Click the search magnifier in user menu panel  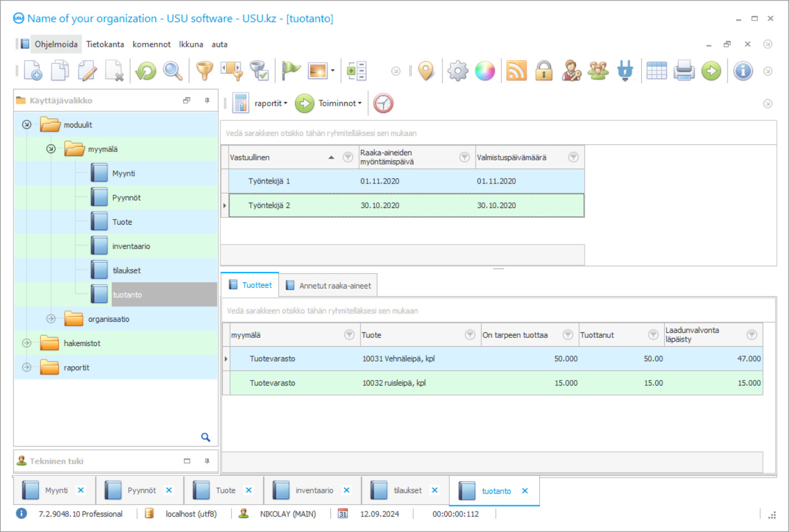pos(205,437)
